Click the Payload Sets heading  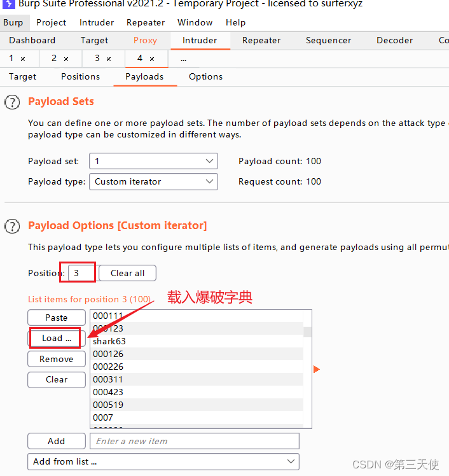tap(61, 101)
